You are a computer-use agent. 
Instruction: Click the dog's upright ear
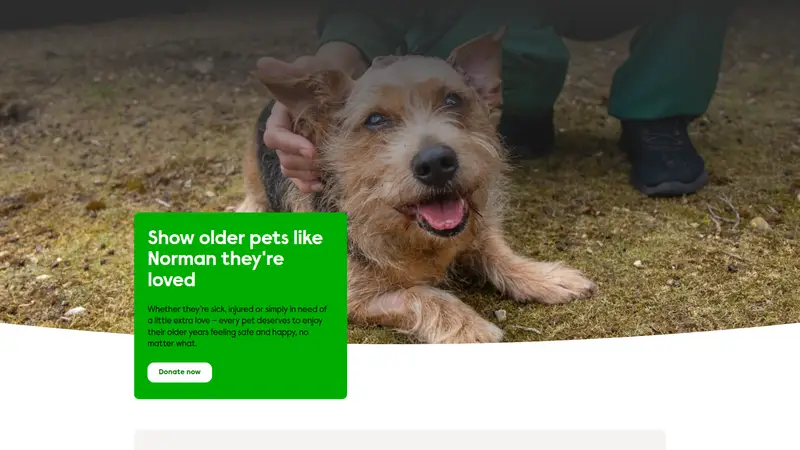(x=477, y=64)
